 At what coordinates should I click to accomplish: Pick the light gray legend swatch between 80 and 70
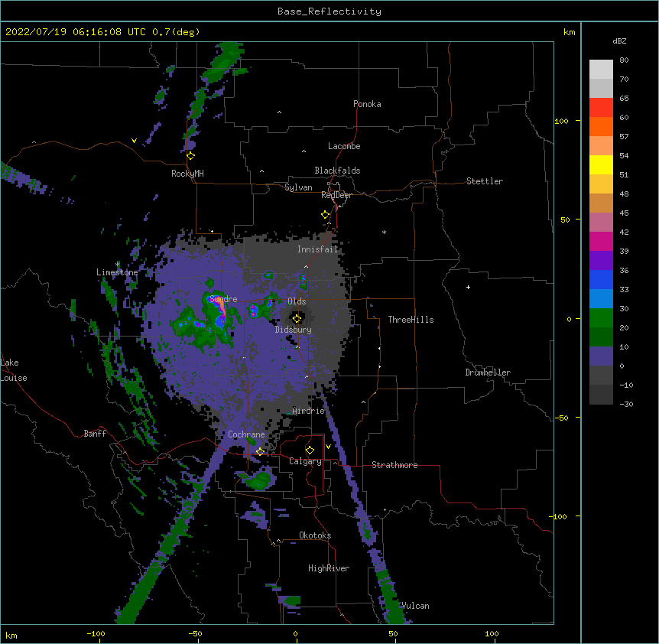point(601,70)
